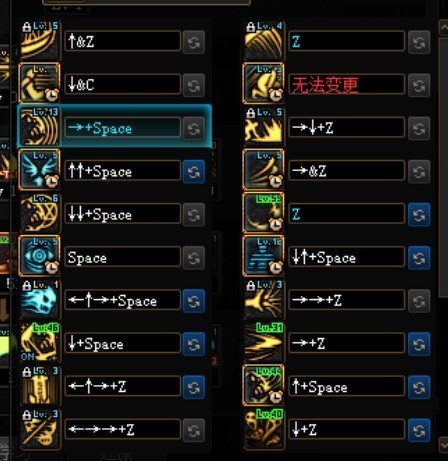
Task: Click the Lv.40 skulls skill icon
Action: [263, 429]
